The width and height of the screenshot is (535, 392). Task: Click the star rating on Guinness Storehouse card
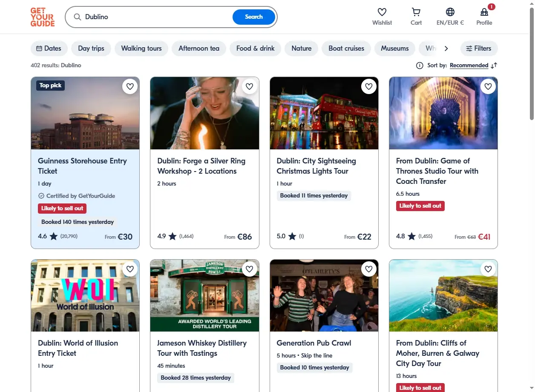coord(53,236)
